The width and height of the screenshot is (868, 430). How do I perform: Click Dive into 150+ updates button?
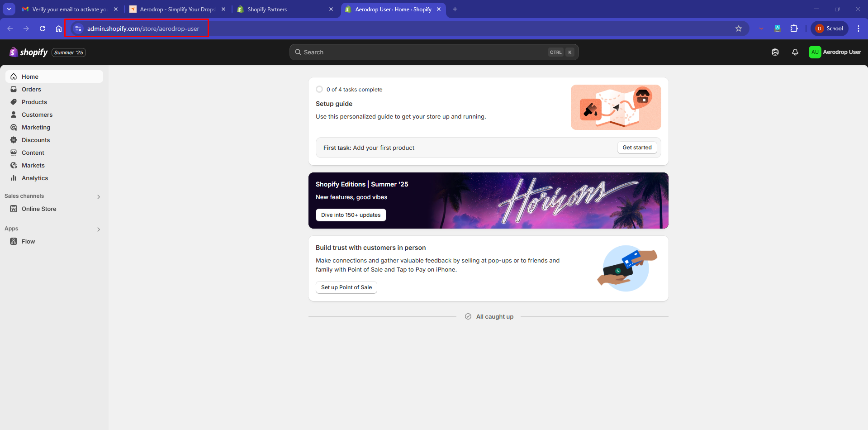351,215
